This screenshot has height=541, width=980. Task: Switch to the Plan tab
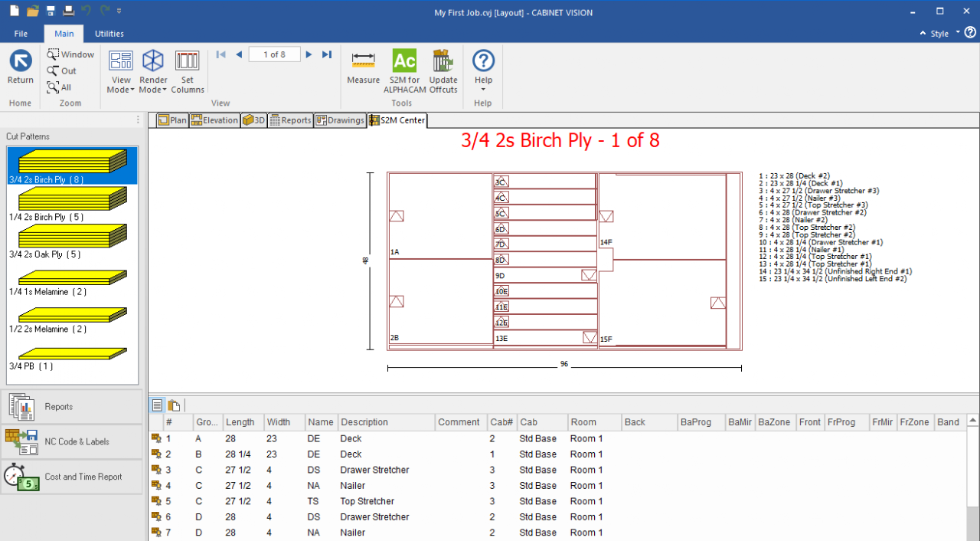pos(172,120)
